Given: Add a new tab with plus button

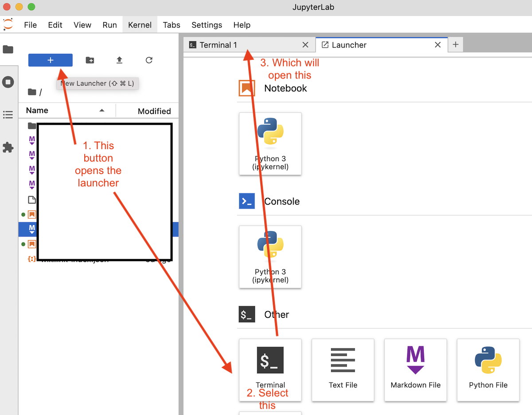Looking at the screenshot, I should (455, 45).
